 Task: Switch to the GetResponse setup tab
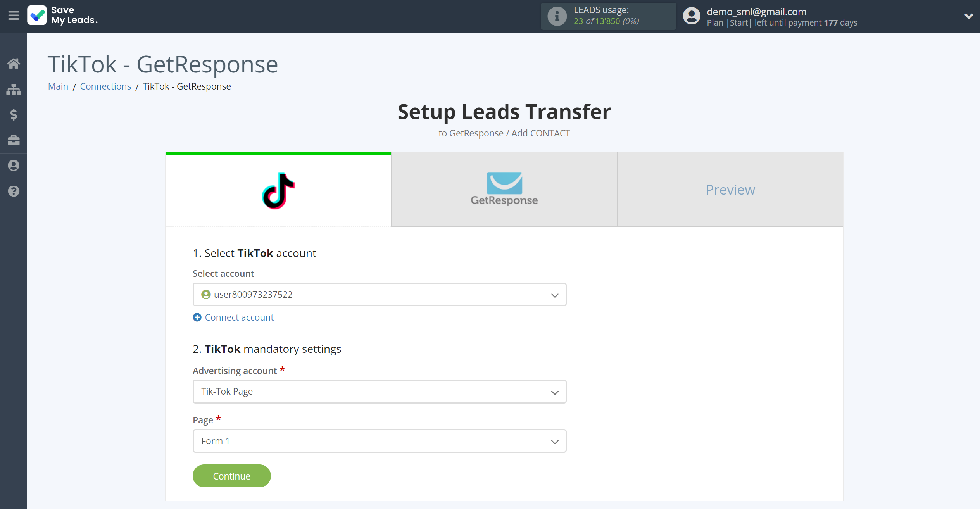coord(504,189)
